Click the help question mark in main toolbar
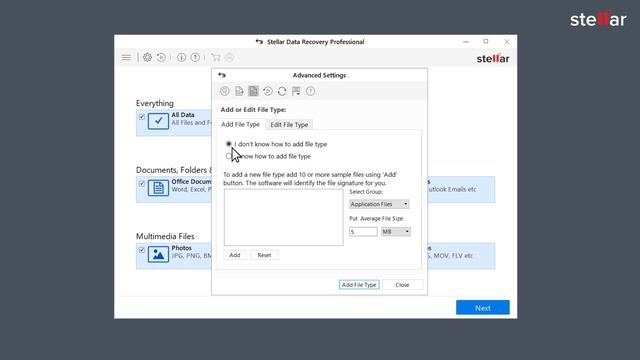Image resolution: width=640 pixels, height=360 pixels. [195, 58]
